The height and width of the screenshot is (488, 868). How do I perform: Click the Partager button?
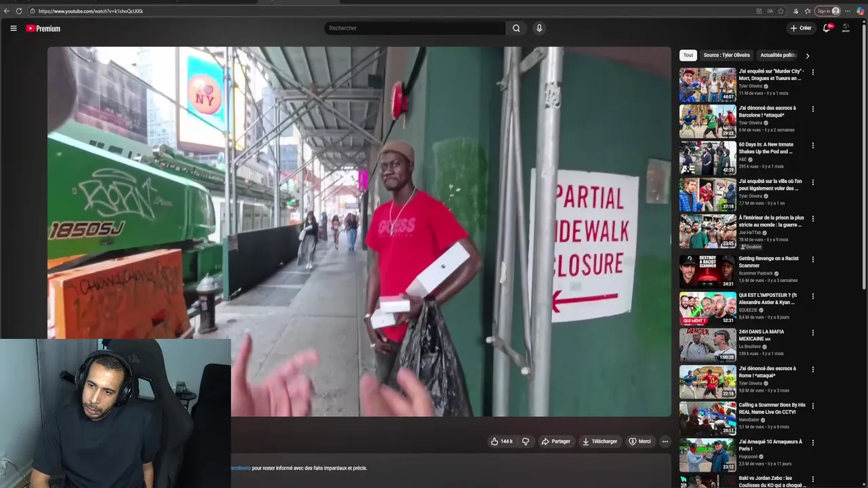(x=556, y=441)
